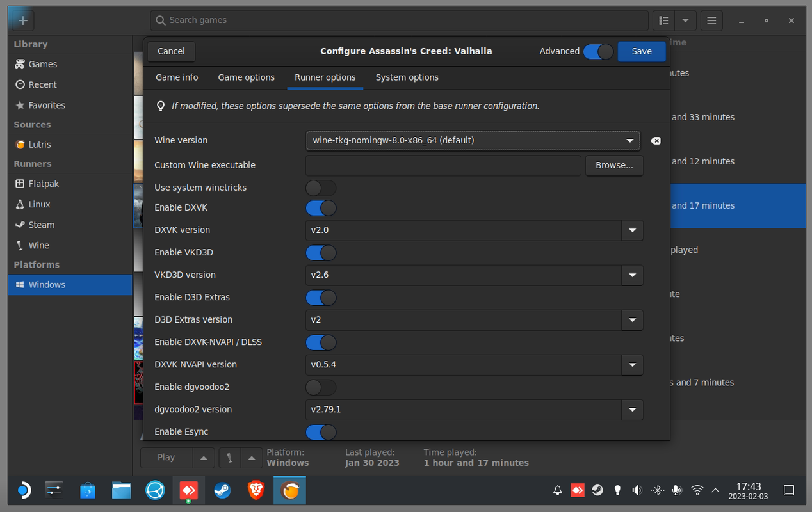The image size is (812, 512).
Task: Open Wi-Fi network tray icon
Action: [x=697, y=491]
